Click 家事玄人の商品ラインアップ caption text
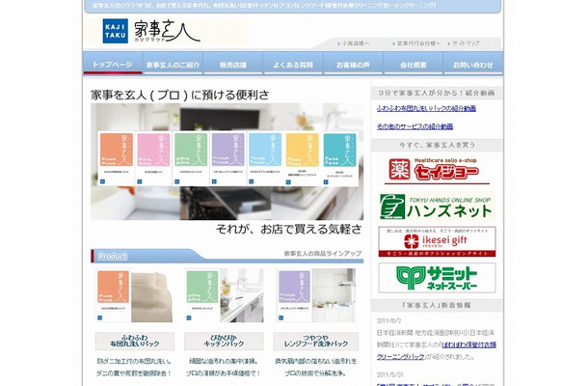The width and height of the screenshot is (588, 386). click(323, 254)
